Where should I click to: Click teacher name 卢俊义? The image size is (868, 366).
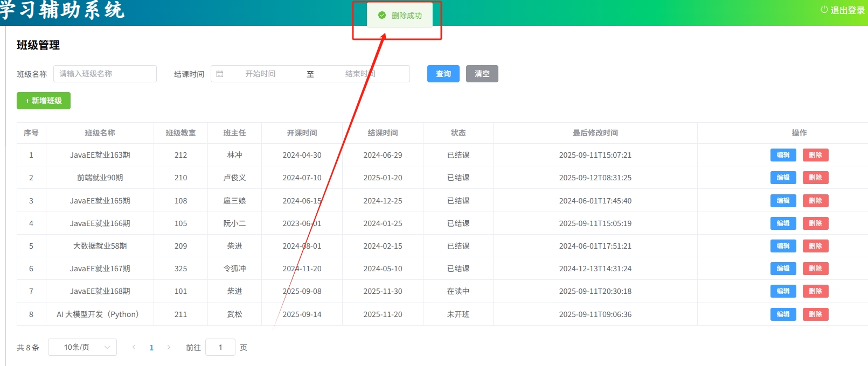pyautogui.click(x=235, y=178)
